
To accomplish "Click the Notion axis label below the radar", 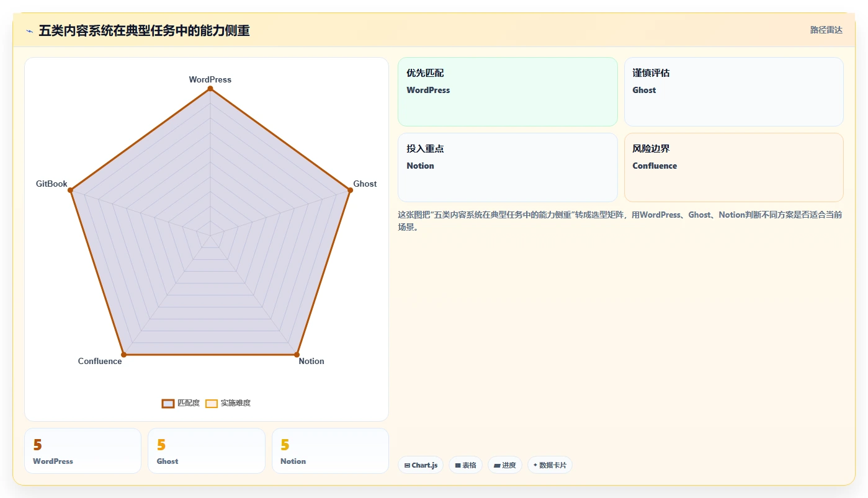I will click(311, 361).
